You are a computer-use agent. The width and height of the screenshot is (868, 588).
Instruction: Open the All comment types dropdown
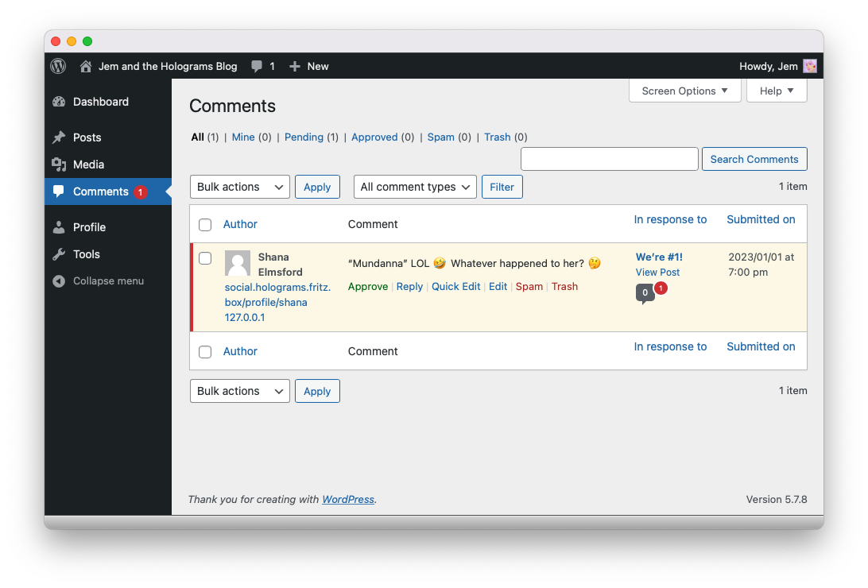coord(414,187)
